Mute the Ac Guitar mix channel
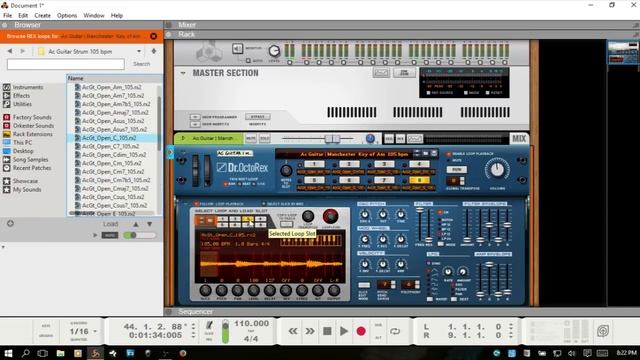Viewport: 640px width, 360px height. click(251, 139)
